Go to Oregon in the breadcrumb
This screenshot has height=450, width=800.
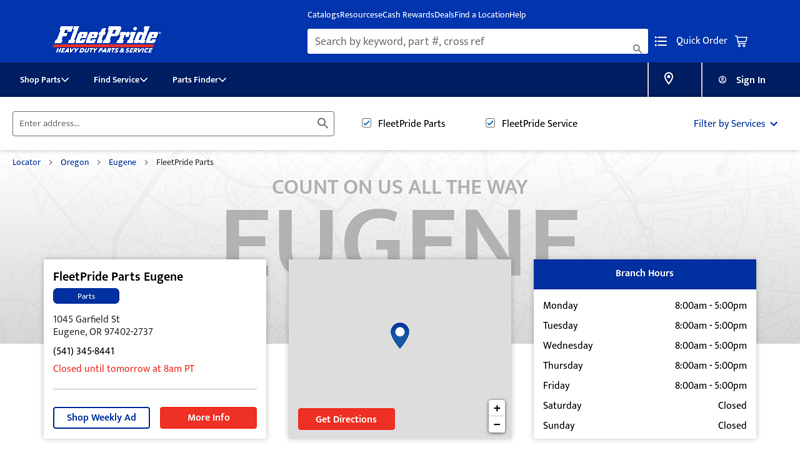75,162
